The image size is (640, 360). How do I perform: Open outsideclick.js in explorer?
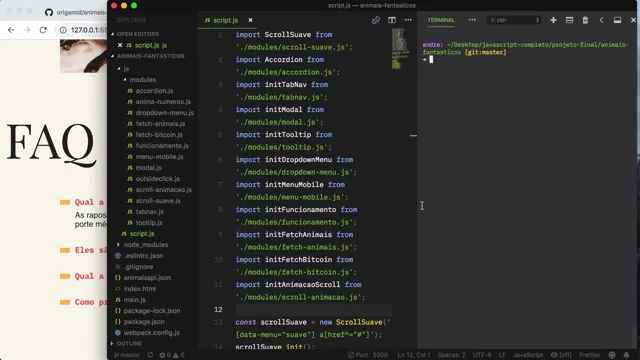pos(153,179)
